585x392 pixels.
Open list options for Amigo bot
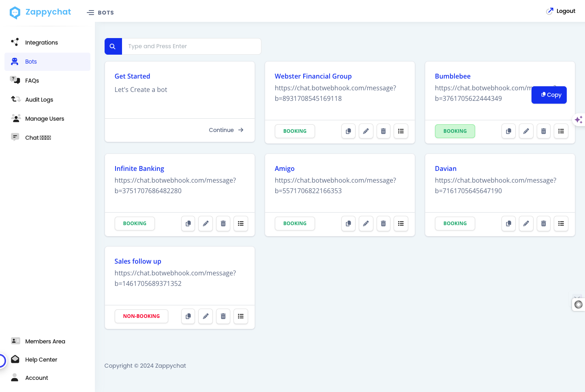401,224
